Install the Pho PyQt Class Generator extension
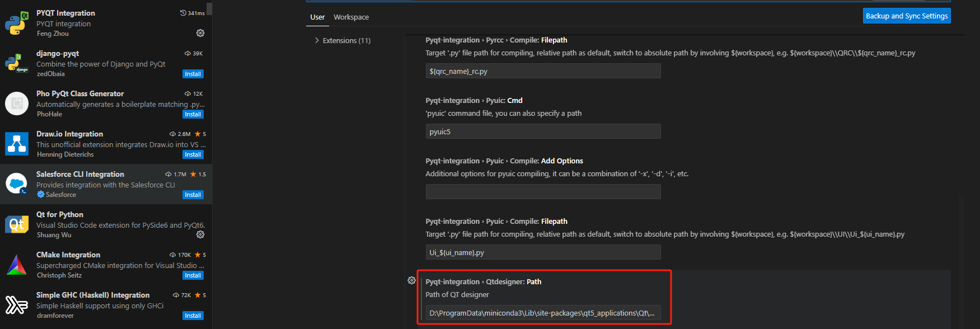This screenshot has height=329, width=980. tap(193, 114)
